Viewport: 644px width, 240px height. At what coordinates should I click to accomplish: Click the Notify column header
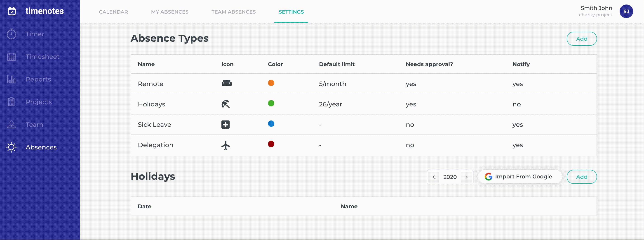(x=521, y=64)
